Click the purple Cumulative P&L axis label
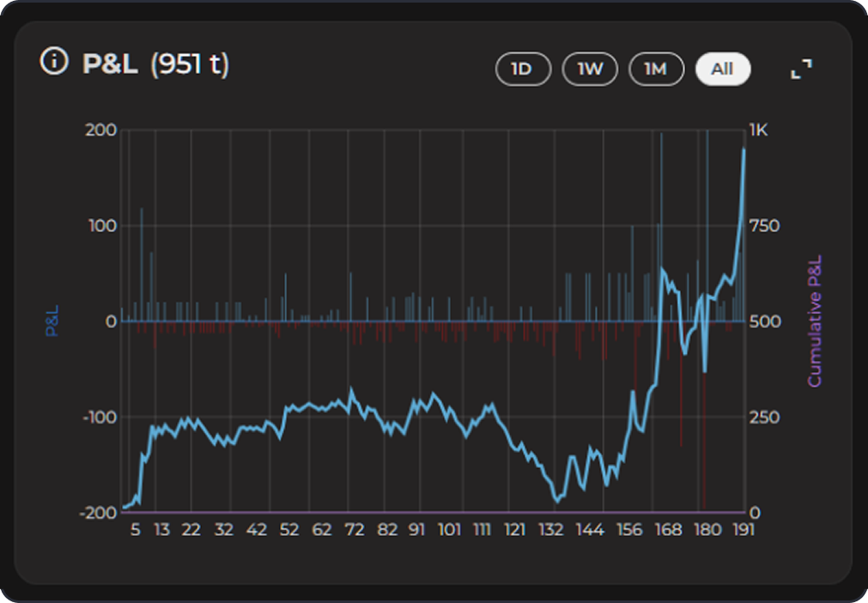Viewport: 868px width, 603px height. [814, 320]
